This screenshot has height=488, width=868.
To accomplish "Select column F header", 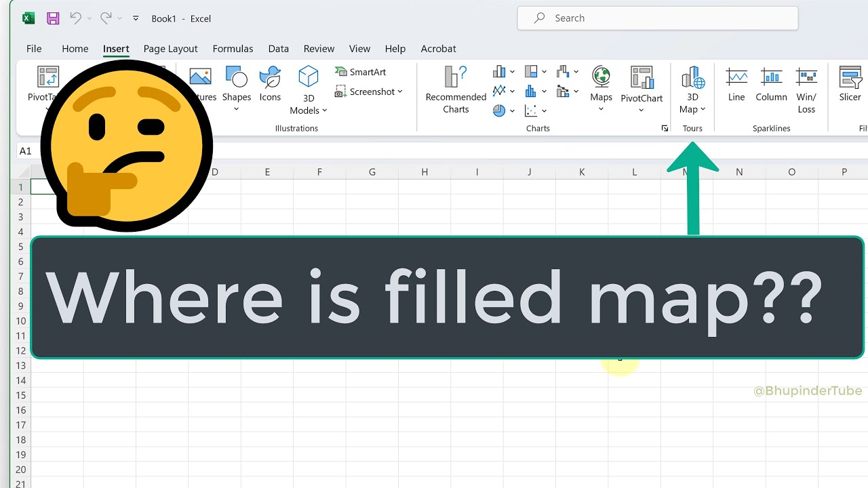I will pyautogui.click(x=319, y=172).
